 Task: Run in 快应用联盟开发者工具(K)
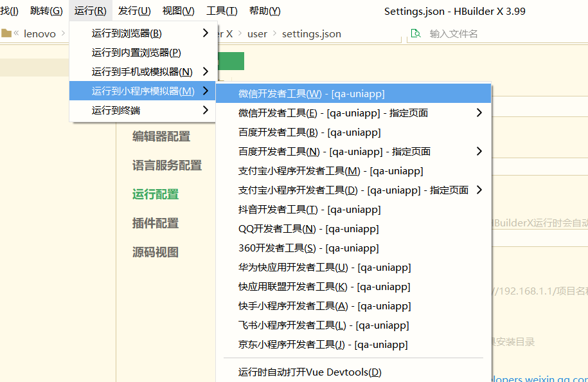[x=353, y=287]
